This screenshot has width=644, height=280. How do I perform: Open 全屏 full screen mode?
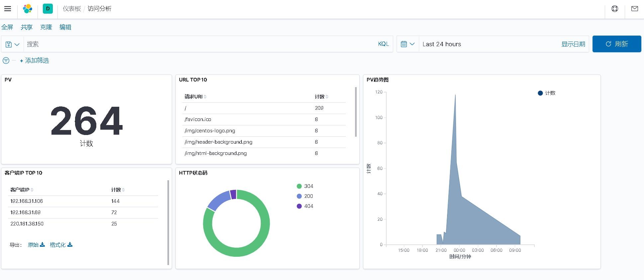pyautogui.click(x=7, y=27)
